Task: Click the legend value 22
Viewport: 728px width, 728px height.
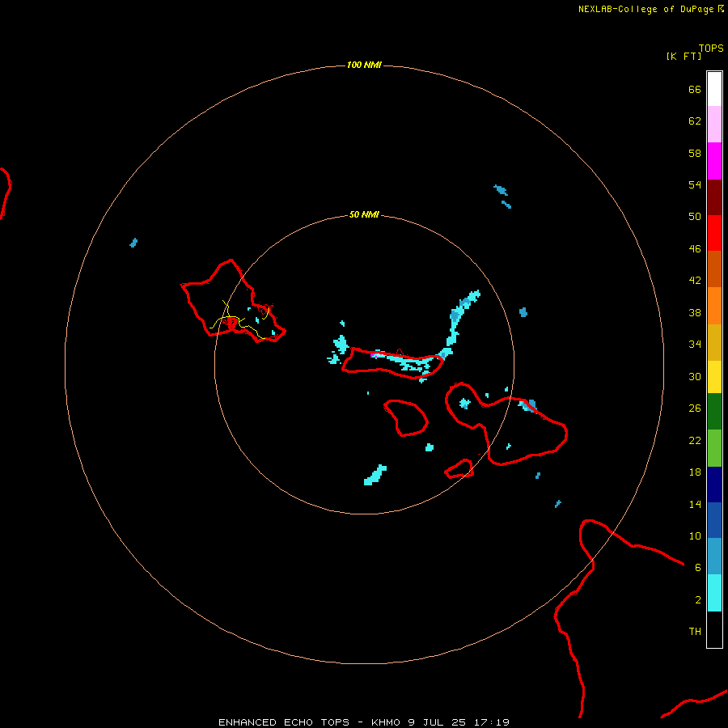Action: 695,440
